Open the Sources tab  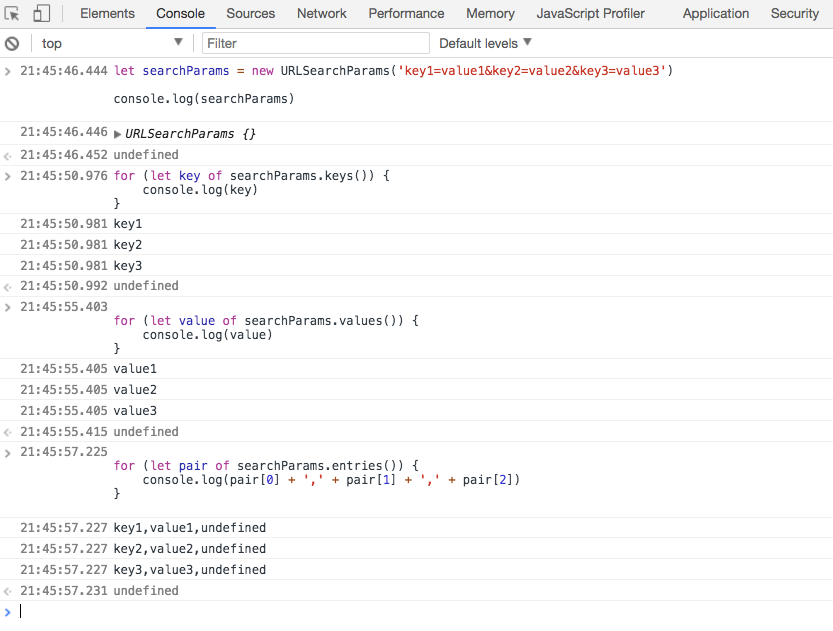[251, 13]
